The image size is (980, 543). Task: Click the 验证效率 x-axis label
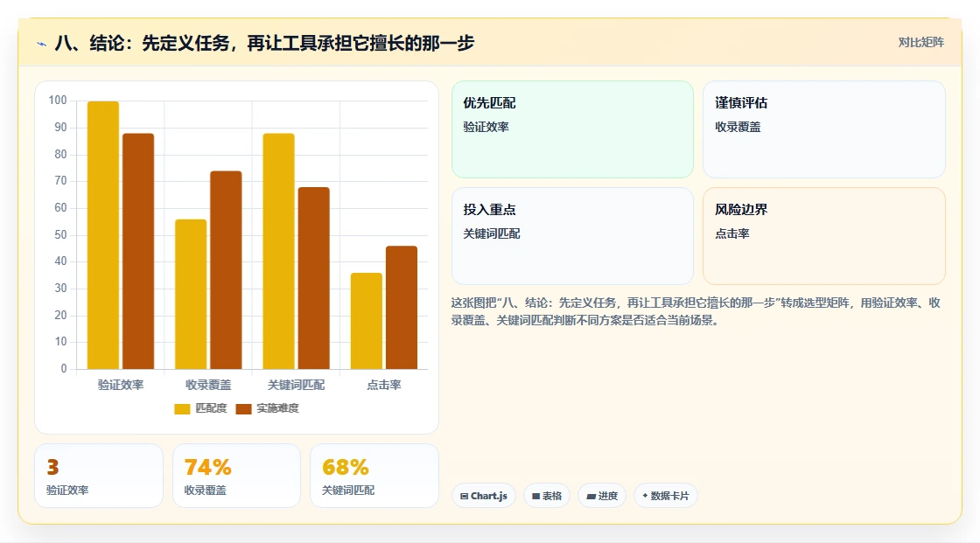[121, 385]
